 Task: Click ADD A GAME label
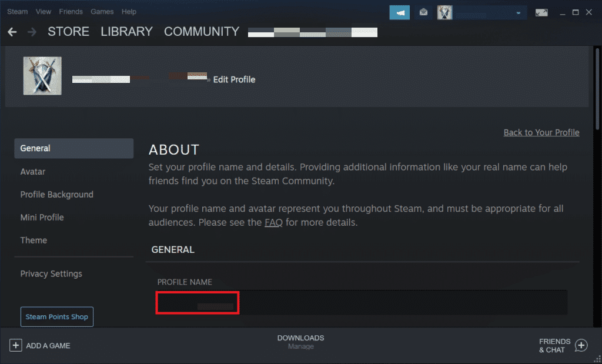[x=48, y=346]
